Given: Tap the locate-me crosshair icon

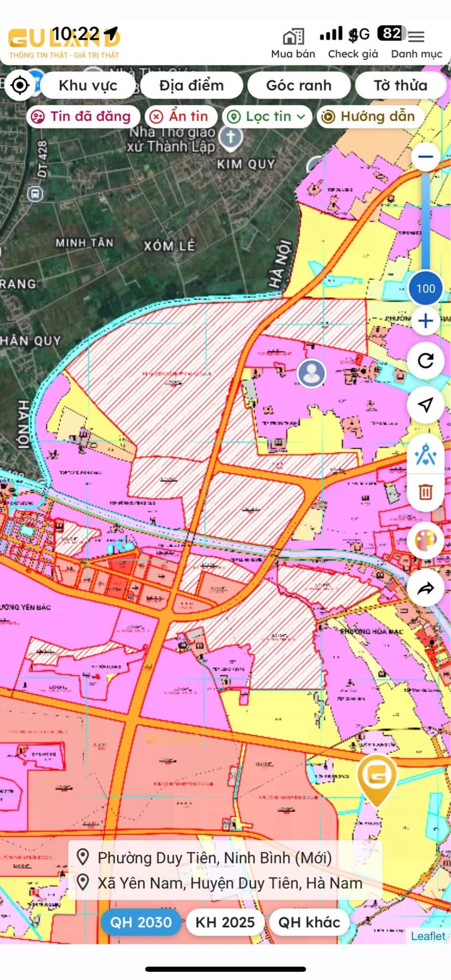Looking at the screenshot, I should click(x=19, y=85).
